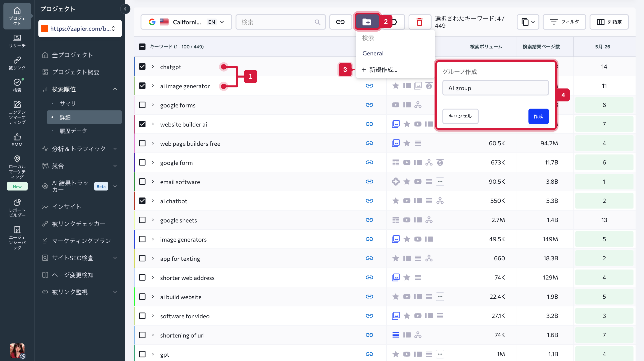This screenshot has height=361, width=644.
Task: Open the Research (リサーチ) rail icon
Action: tap(17, 41)
